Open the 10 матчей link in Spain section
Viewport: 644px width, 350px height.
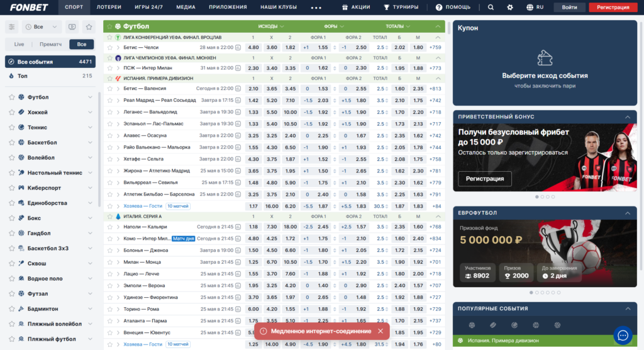pyautogui.click(x=178, y=206)
